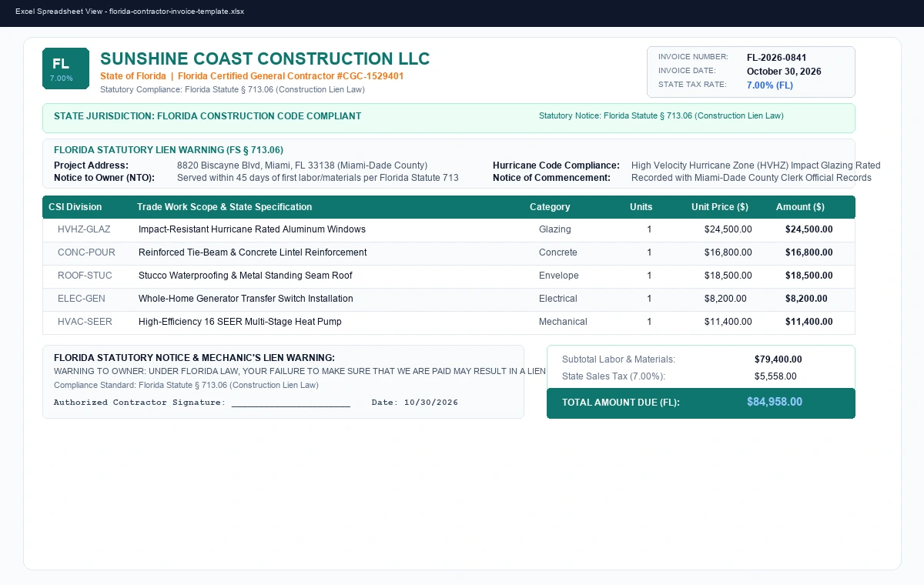Viewport: 924px width, 585px height.
Task: Select the High-Efficiency 16 SEER Heat Pump cell
Action: click(x=240, y=322)
